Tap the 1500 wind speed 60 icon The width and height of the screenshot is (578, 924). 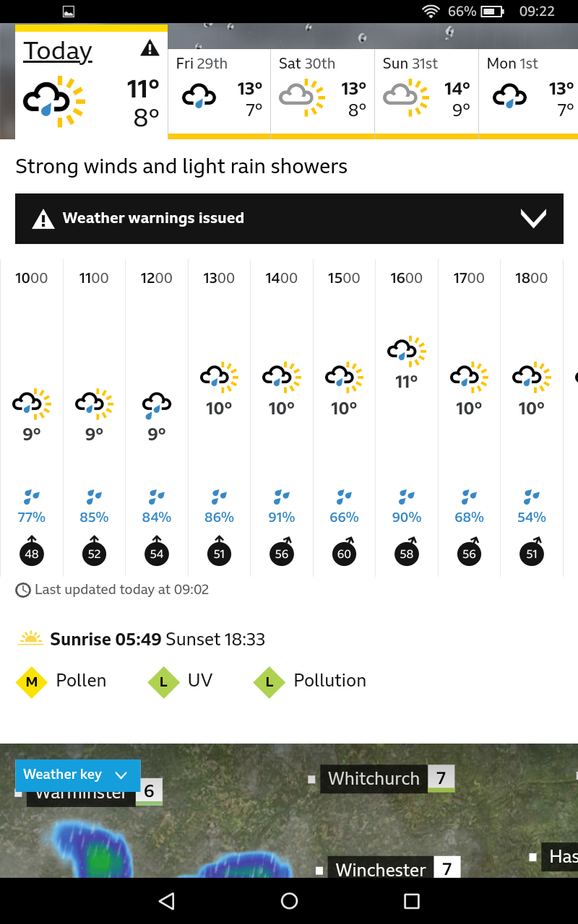(x=344, y=553)
